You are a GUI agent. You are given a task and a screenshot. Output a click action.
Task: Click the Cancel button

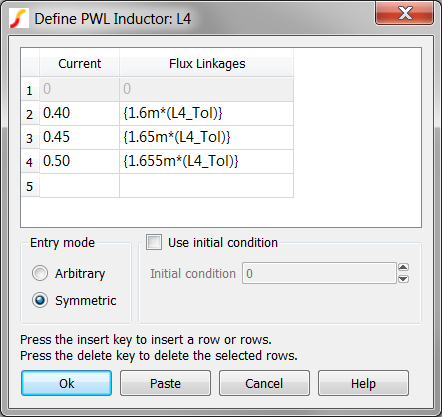coord(264,383)
